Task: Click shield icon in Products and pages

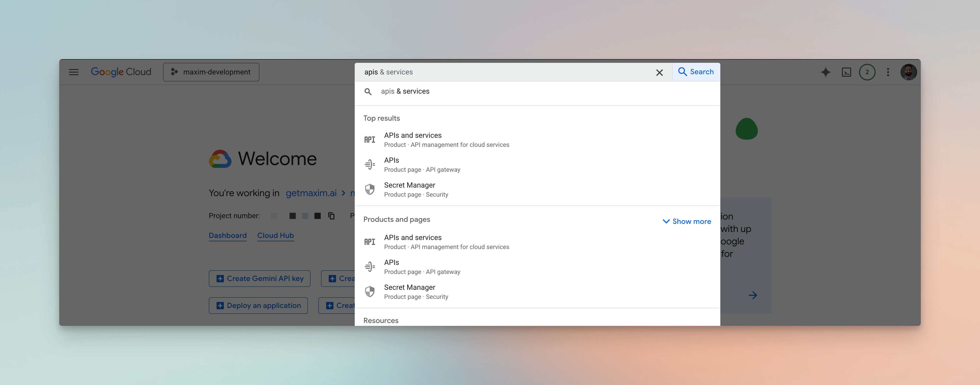Action: tap(370, 292)
